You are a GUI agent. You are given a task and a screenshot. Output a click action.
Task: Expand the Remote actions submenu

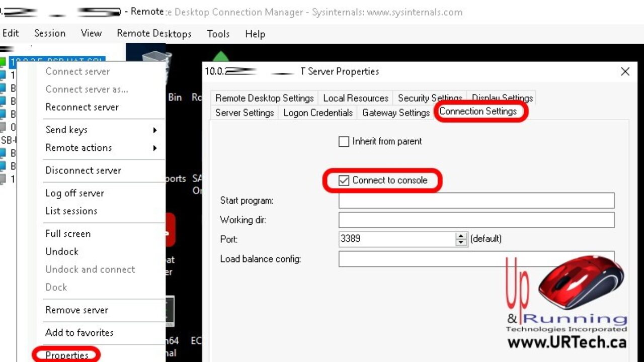coord(101,148)
